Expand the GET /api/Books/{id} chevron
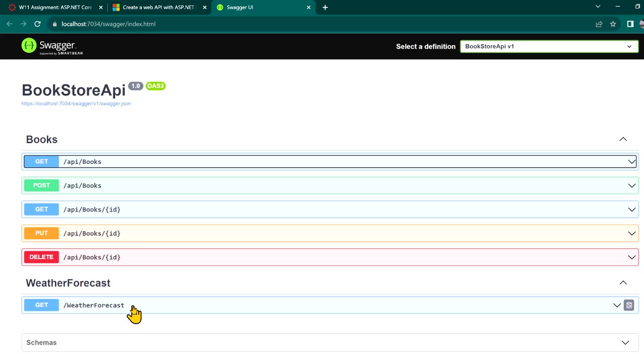Image resolution: width=644 pixels, height=362 pixels. (x=631, y=209)
